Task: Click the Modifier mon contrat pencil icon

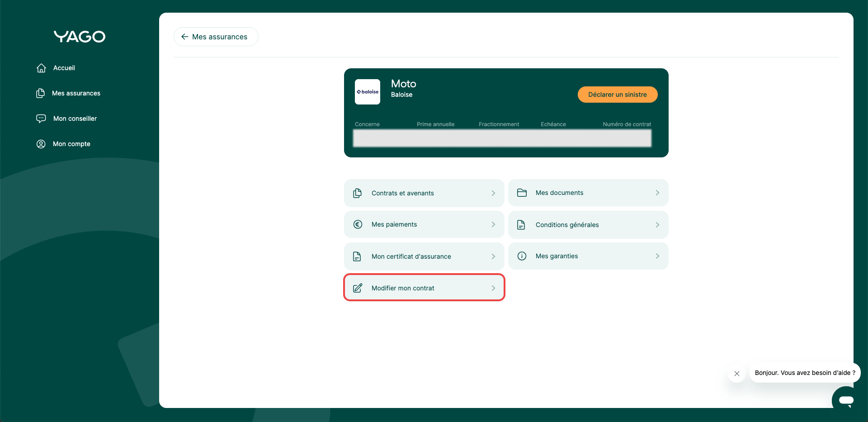Action: pos(358,288)
